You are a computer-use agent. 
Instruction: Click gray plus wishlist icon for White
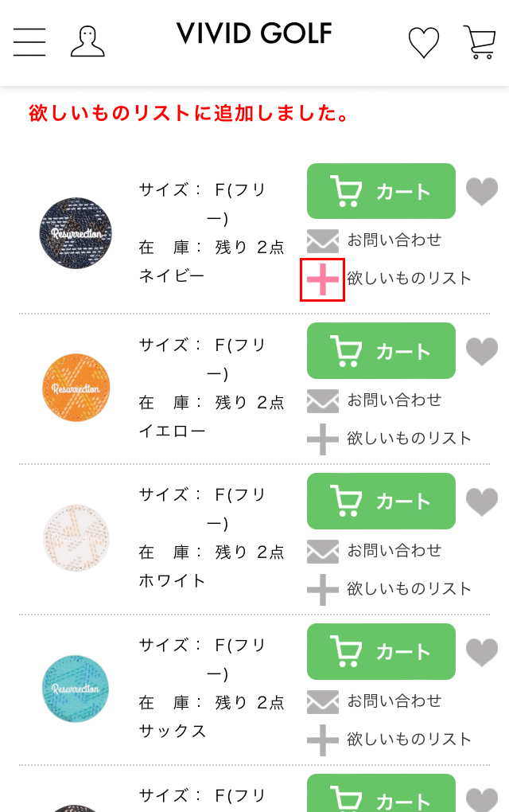323,589
